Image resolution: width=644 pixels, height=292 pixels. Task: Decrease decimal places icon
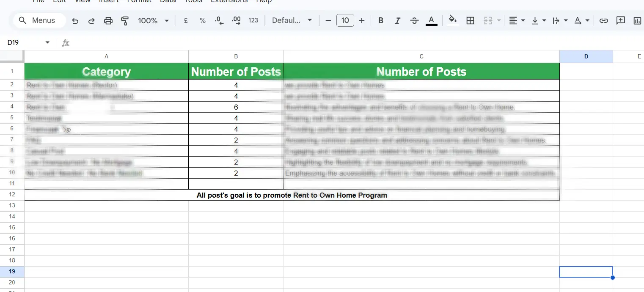click(219, 20)
